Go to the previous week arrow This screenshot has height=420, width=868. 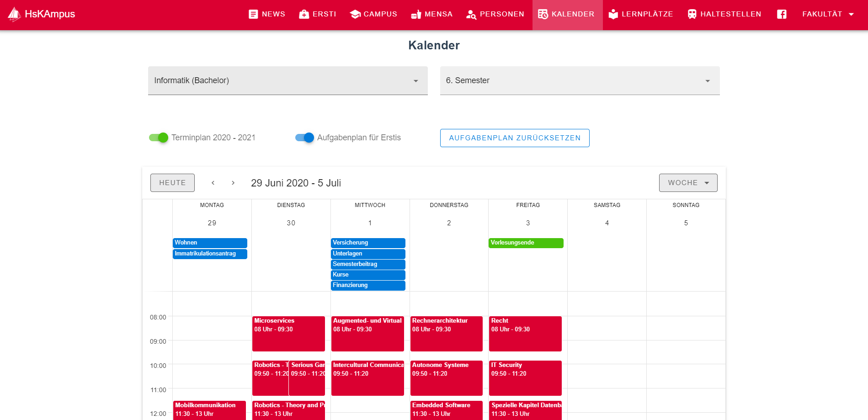point(213,183)
